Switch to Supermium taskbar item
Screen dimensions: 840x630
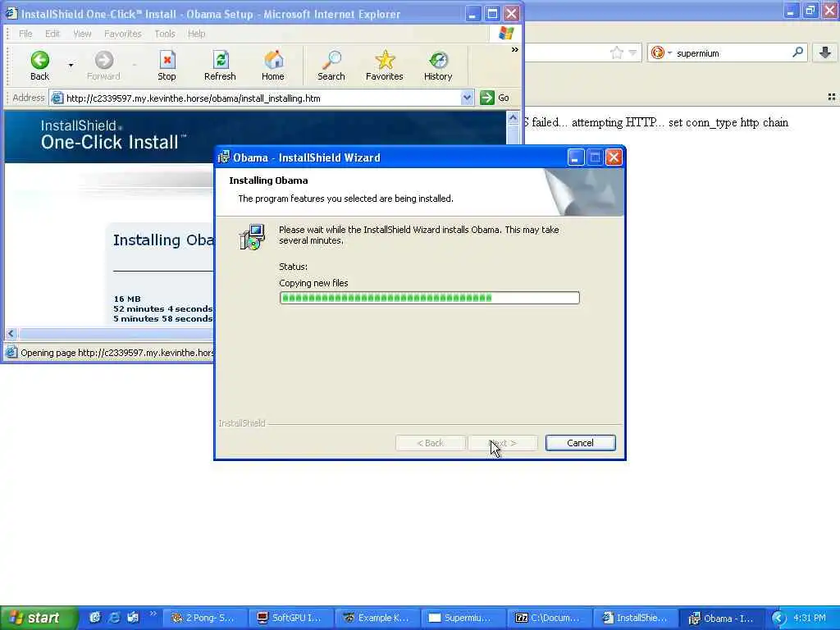click(x=463, y=618)
